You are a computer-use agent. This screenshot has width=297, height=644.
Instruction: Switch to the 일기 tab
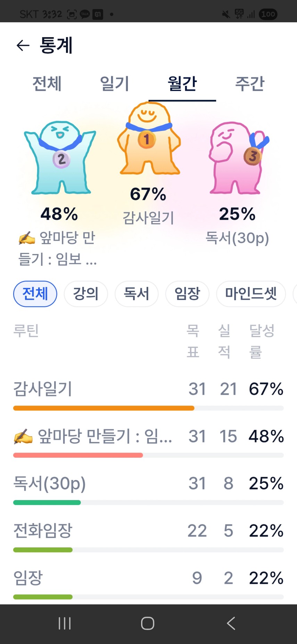115,84
